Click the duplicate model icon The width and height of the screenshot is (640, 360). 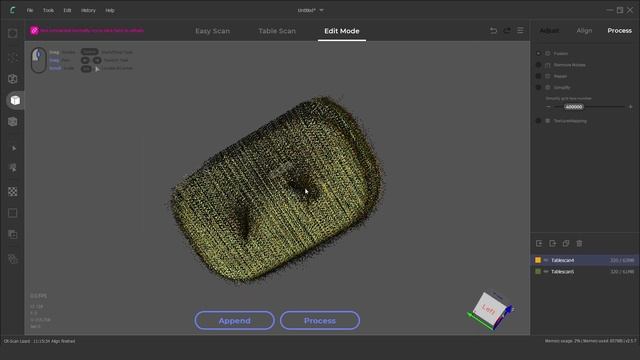566,243
